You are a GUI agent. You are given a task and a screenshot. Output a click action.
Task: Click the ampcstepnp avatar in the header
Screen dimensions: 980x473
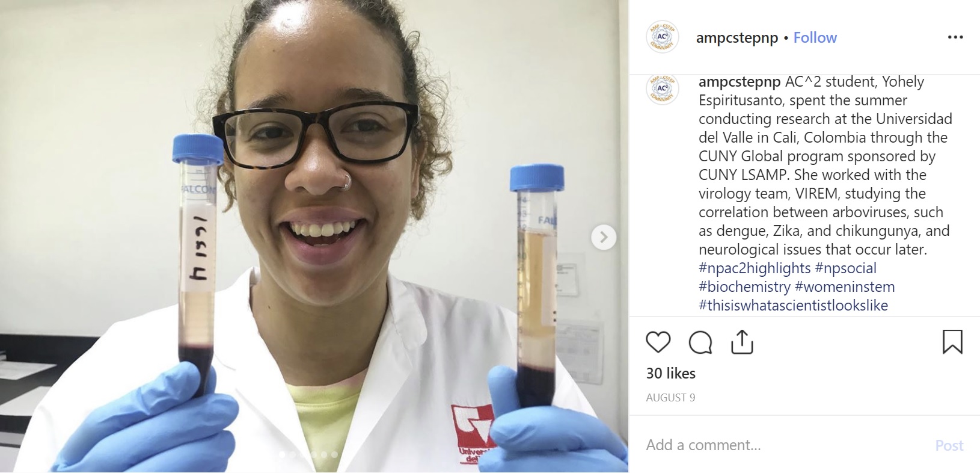tap(662, 37)
